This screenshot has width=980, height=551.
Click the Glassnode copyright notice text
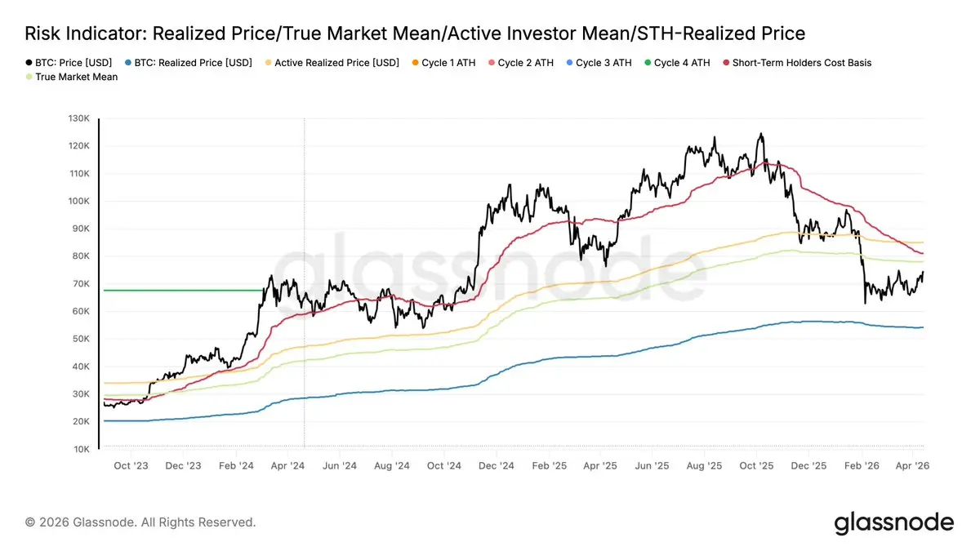(x=140, y=522)
